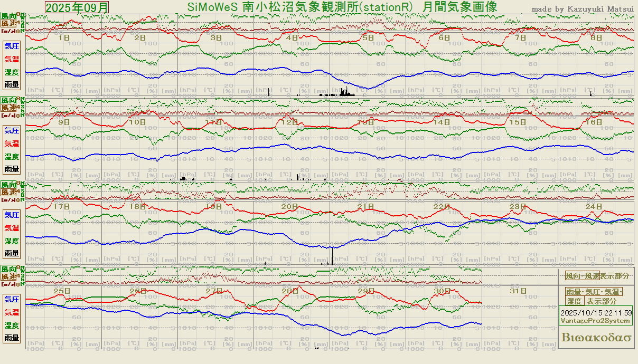Click the 2025年09月 month label
Screen dimensions: 638x364
coord(77,7)
